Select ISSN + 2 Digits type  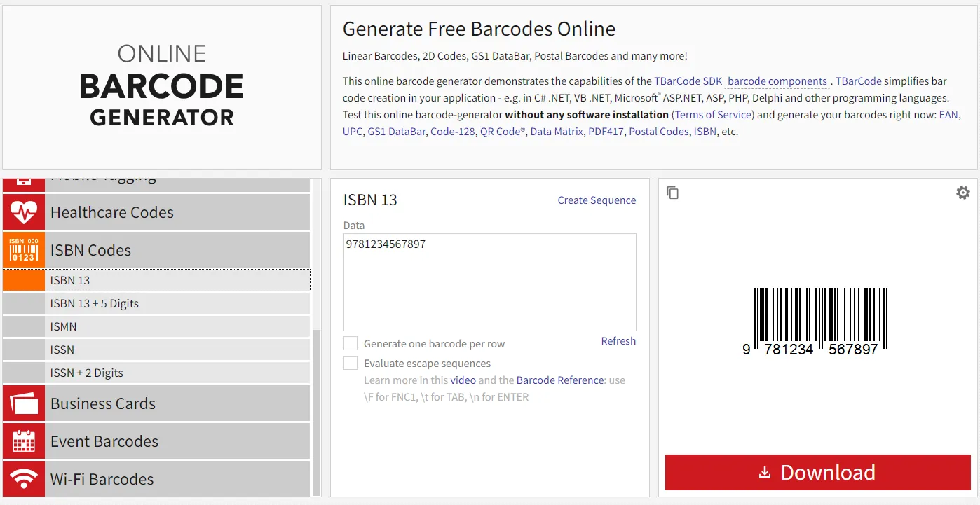pos(156,373)
